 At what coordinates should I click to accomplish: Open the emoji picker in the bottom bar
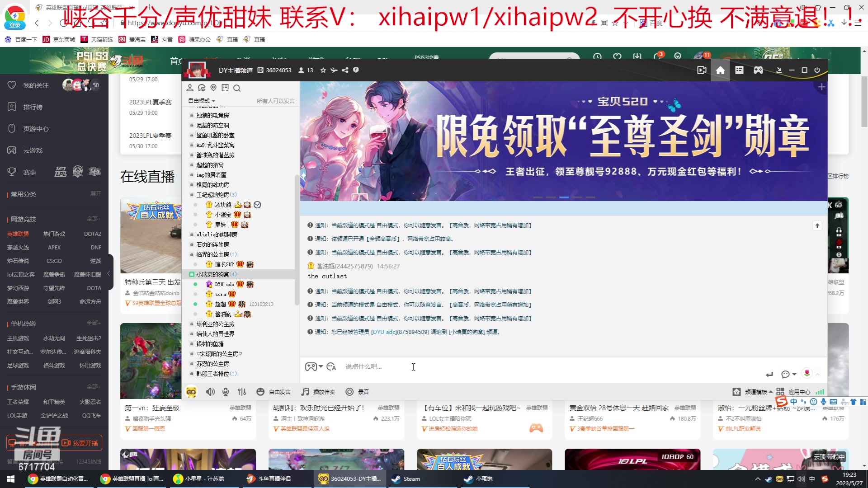click(260, 392)
